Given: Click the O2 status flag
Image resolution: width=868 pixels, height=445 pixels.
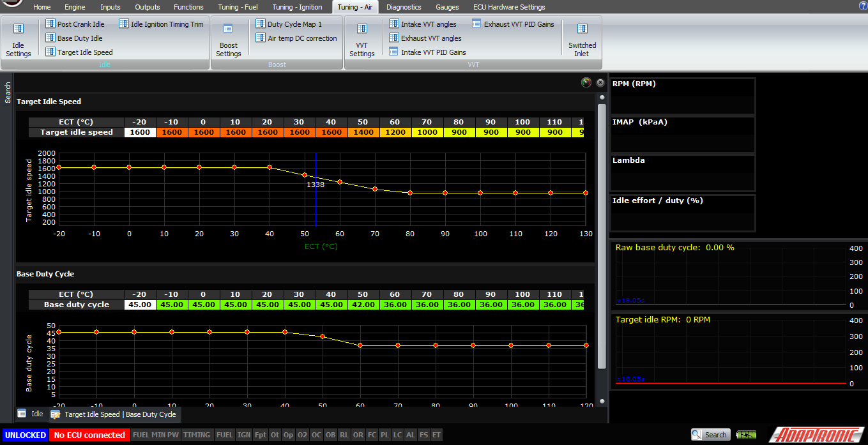Looking at the screenshot, I should [x=302, y=435].
